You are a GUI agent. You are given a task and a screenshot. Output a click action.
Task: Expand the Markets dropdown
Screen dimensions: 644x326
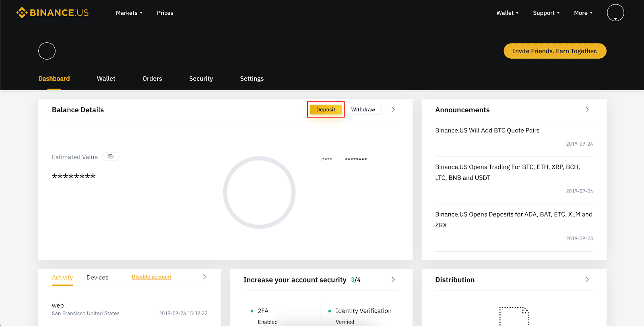click(129, 13)
